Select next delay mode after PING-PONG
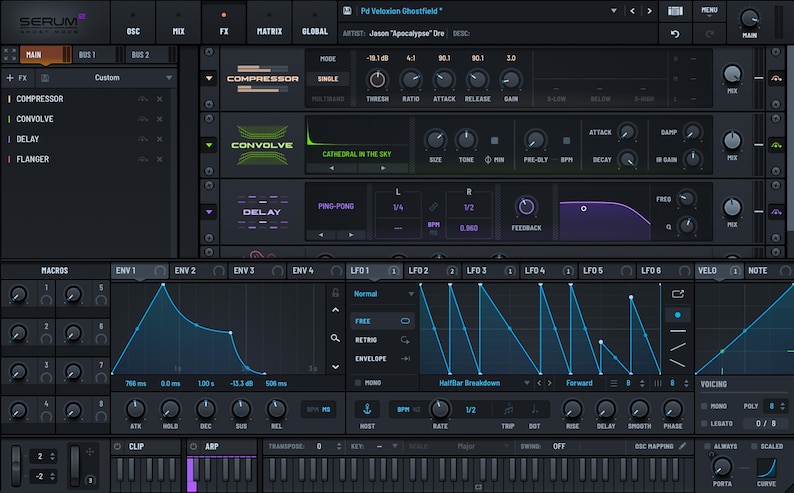The width and height of the screenshot is (794, 493). [351, 235]
